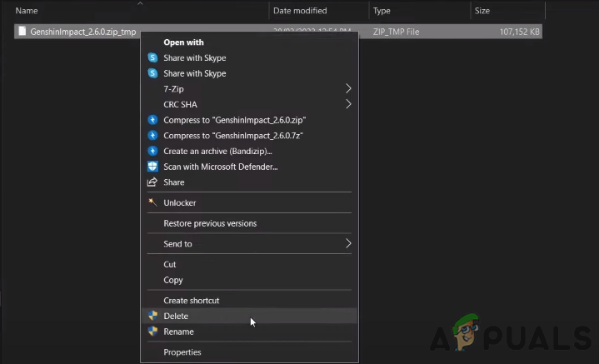The width and height of the screenshot is (599, 364).
Task: Click the Microsoft Defender shield icon
Action: tap(152, 167)
